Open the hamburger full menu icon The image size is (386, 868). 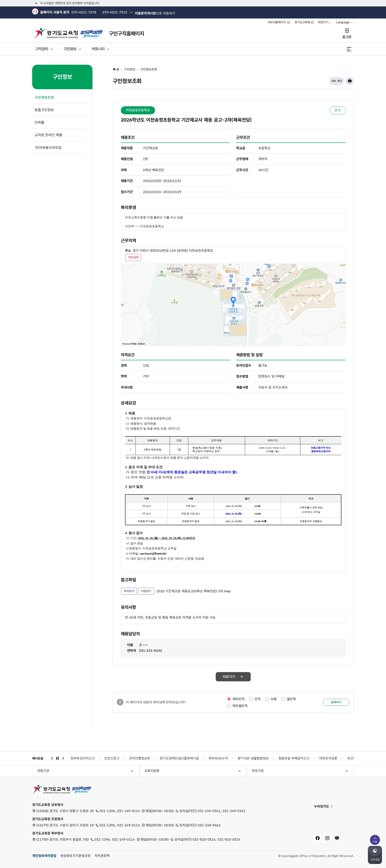349,49
